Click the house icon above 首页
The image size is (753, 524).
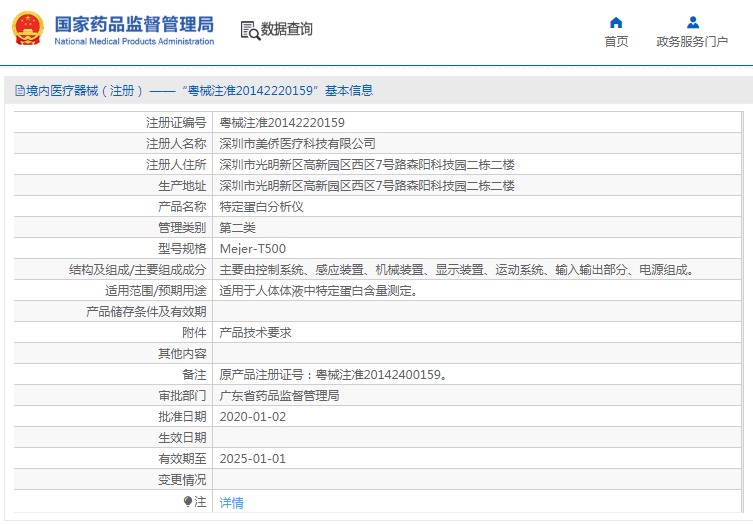pyautogui.click(x=616, y=22)
